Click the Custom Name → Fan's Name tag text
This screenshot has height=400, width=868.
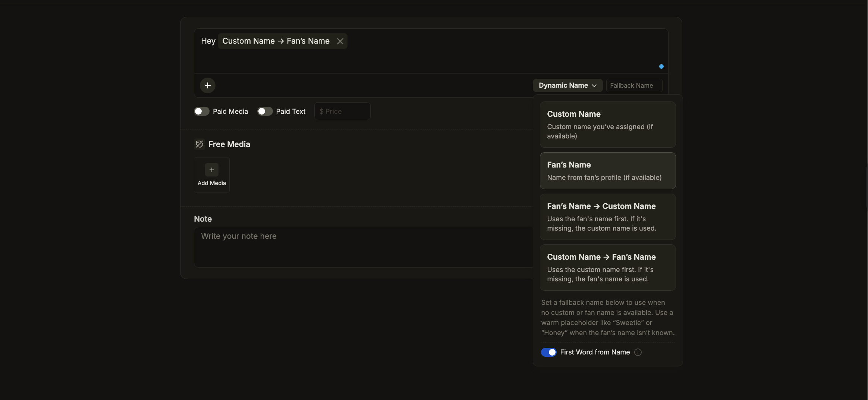[x=276, y=41]
